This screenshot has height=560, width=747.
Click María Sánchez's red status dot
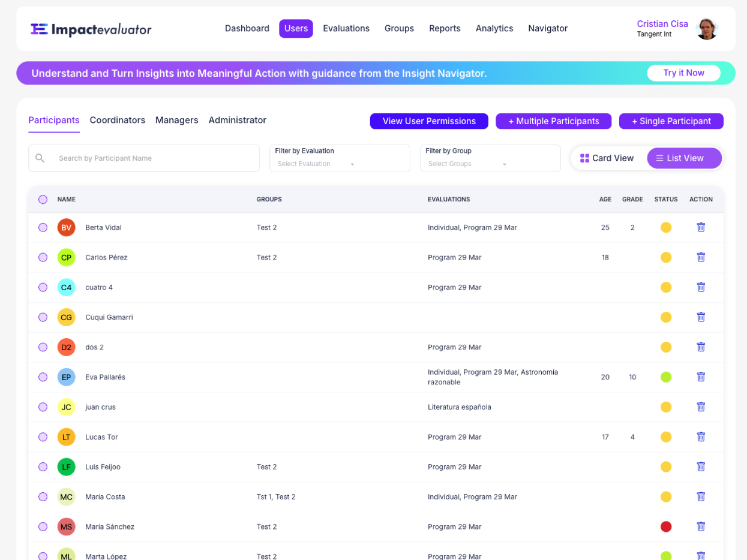(x=665, y=526)
